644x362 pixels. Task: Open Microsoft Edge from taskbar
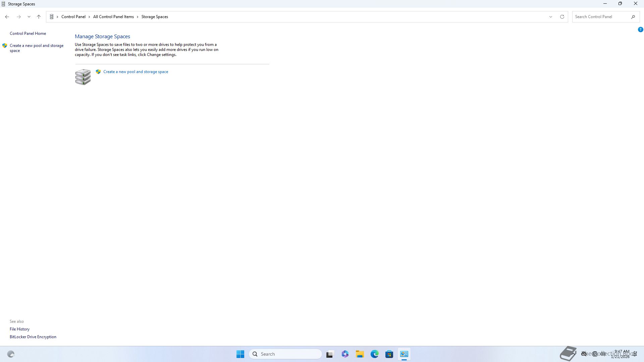tap(375, 354)
